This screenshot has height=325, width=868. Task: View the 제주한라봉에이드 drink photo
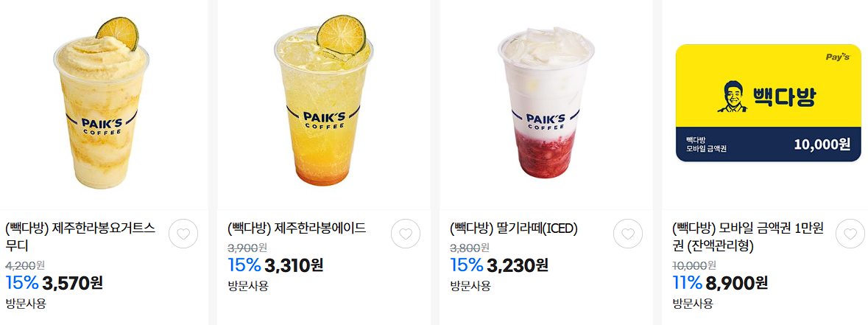pos(323,103)
